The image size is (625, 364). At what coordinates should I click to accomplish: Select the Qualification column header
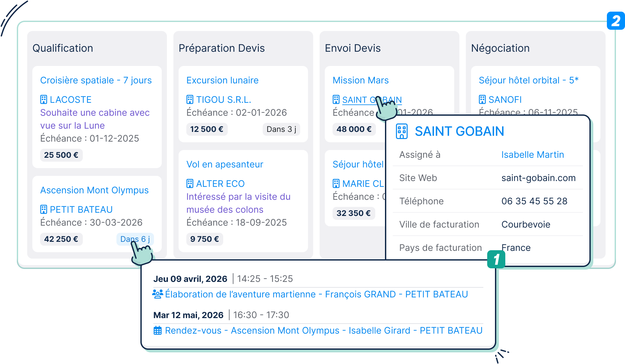[63, 48]
